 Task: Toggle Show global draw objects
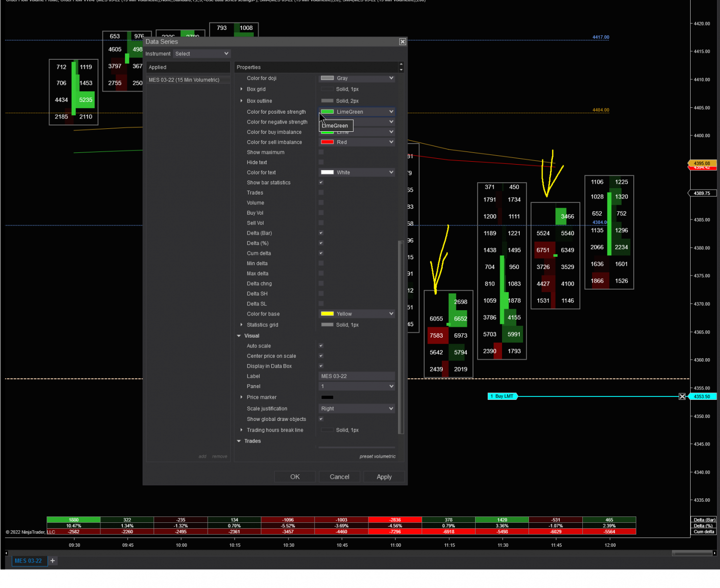coord(321,419)
